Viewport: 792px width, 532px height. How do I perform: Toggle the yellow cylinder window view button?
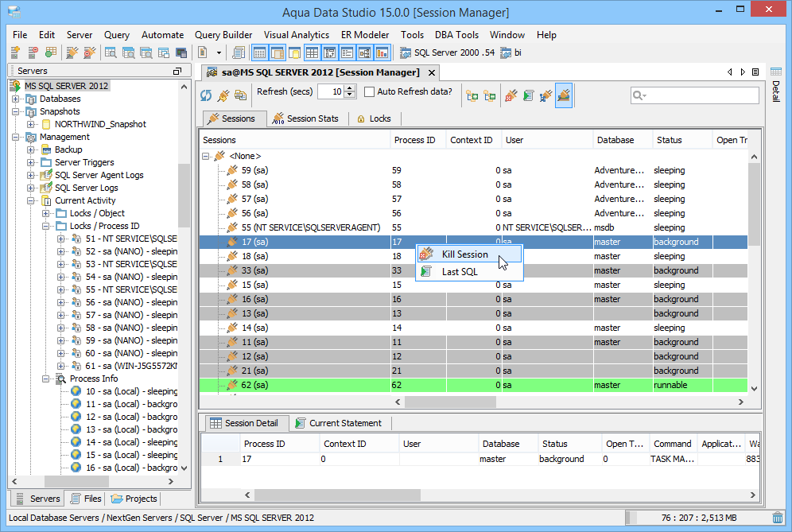click(x=294, y=52)
